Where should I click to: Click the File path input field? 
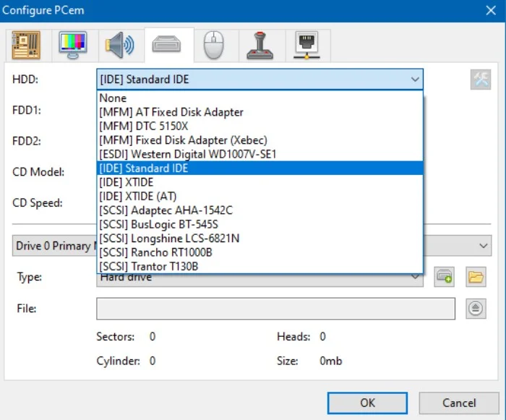click(x=275, y=309)
